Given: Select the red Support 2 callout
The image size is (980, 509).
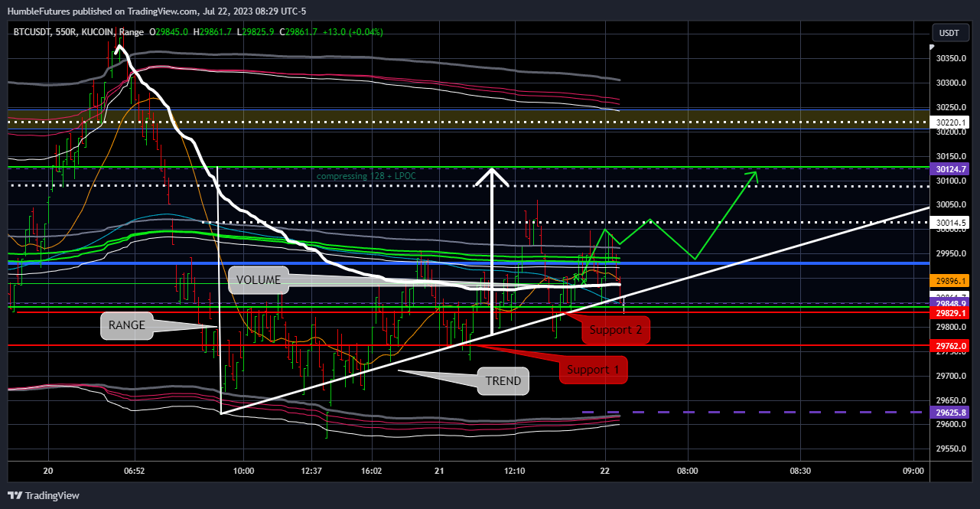Looking at the screenshot, I should pyautogui.click(x=616, y=329).
